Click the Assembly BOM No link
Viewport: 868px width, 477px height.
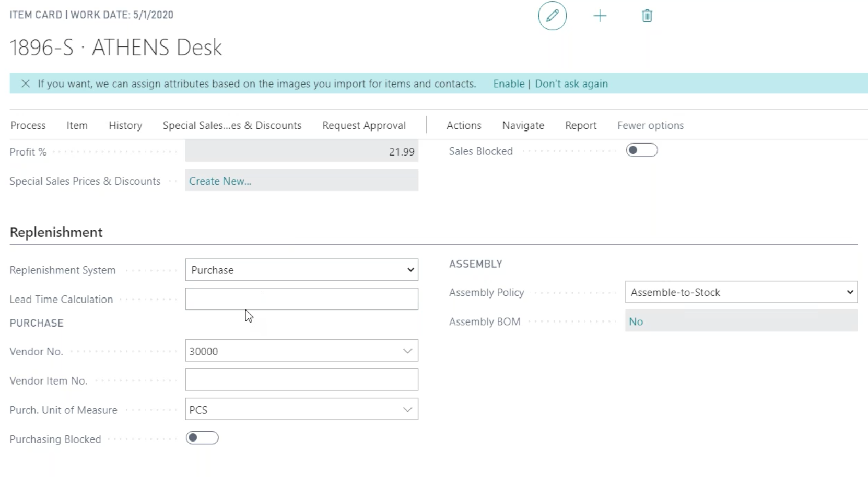(636, 321)
